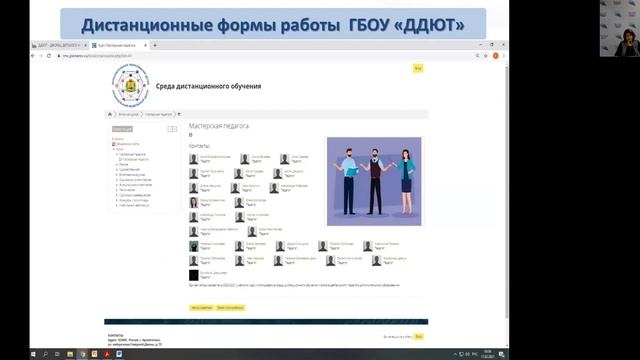Click the magnifier icon in address bar
640x360 pixels.
[x=477, y=56]
